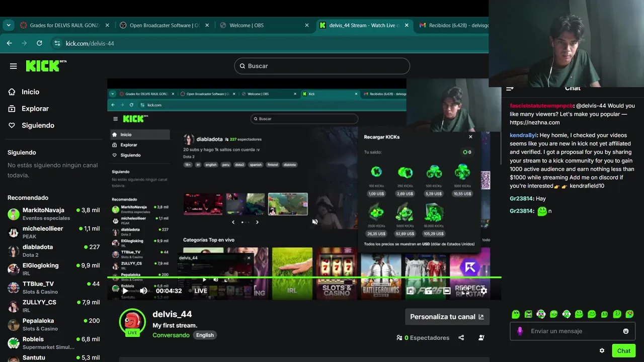Open the site information icon in the address bar

click(57, 43)
